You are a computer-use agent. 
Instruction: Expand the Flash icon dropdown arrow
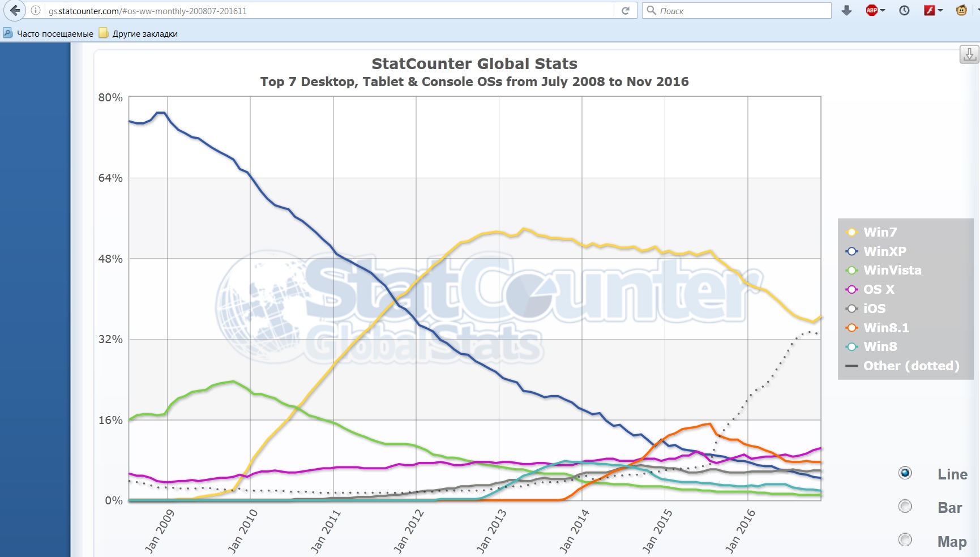point(940,10)
